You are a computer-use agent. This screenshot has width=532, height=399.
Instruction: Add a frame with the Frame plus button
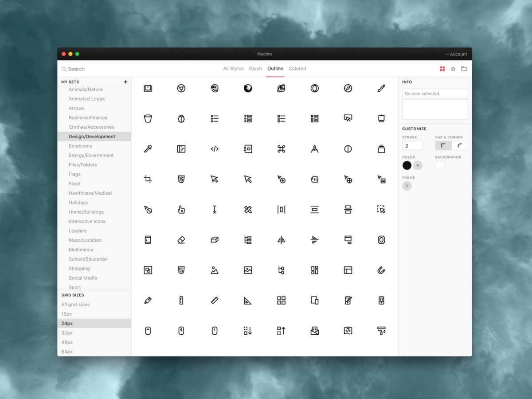pyautogui.click(x=407, y=186)
